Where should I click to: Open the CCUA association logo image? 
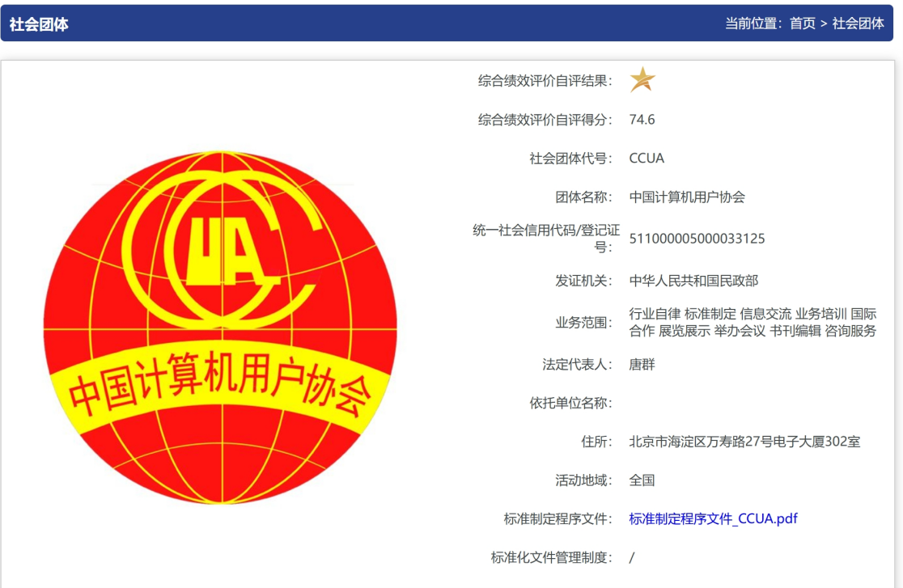click(220, 327)
